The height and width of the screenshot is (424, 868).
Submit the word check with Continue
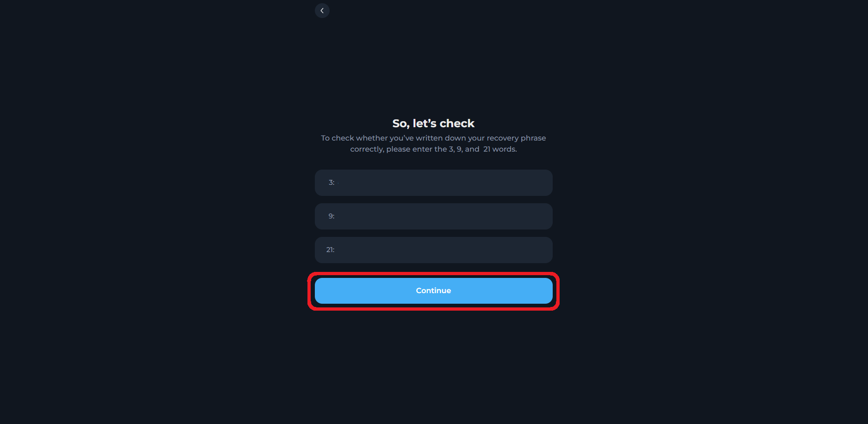(433, 291)
